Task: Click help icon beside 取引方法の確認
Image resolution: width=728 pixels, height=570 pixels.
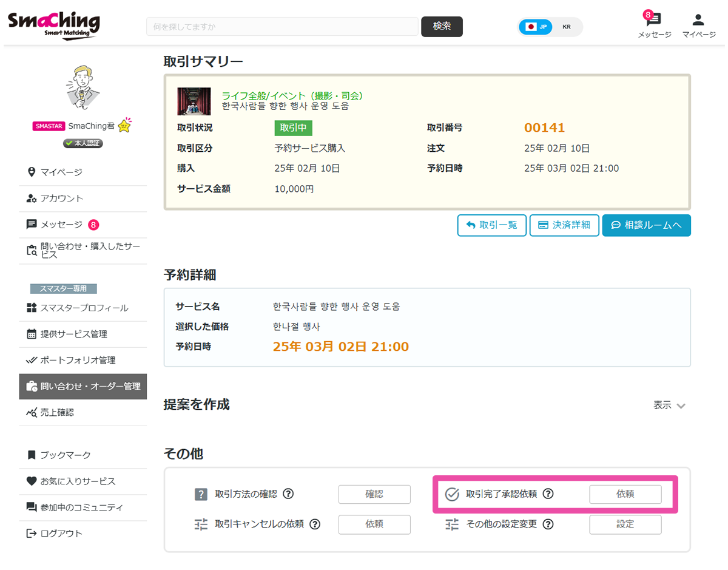Action: click(289, 494)
